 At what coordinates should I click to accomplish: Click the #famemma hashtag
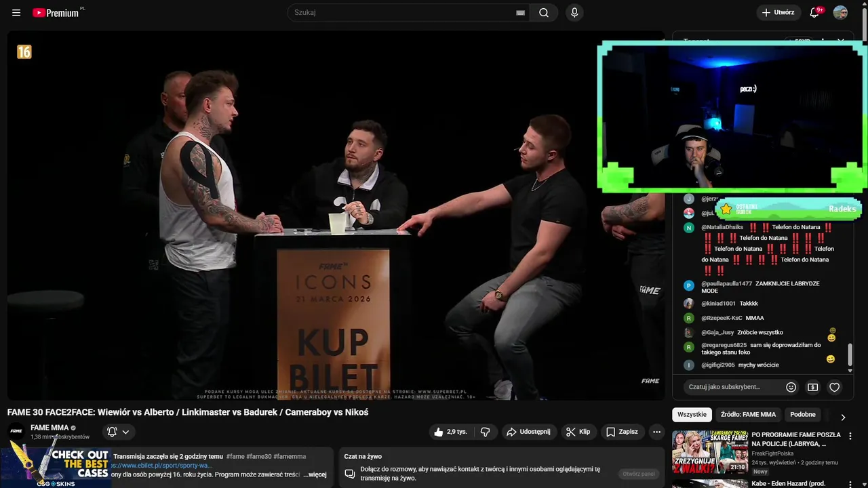[x=290, y=457]
